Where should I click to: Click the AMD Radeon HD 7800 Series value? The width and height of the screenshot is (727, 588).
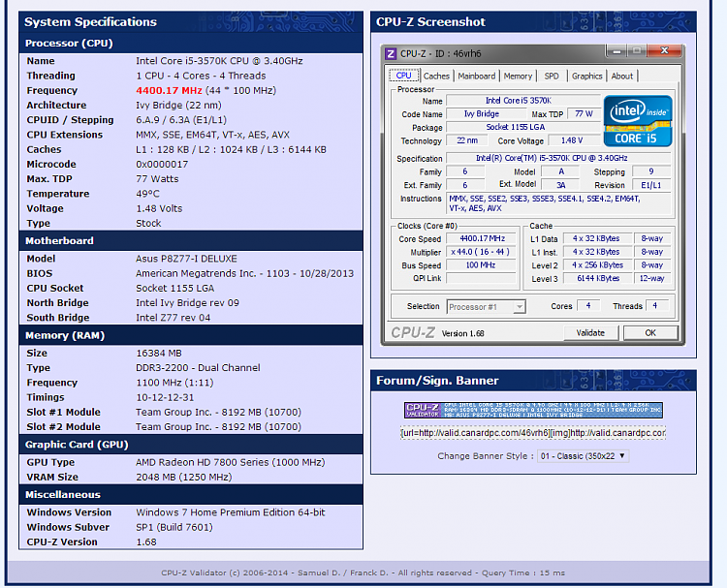point(231,462)
